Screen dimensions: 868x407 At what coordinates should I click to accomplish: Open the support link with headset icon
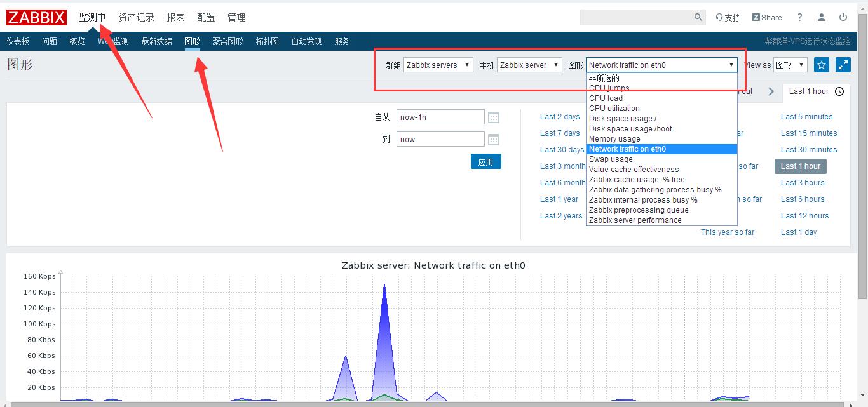[728, 17]
